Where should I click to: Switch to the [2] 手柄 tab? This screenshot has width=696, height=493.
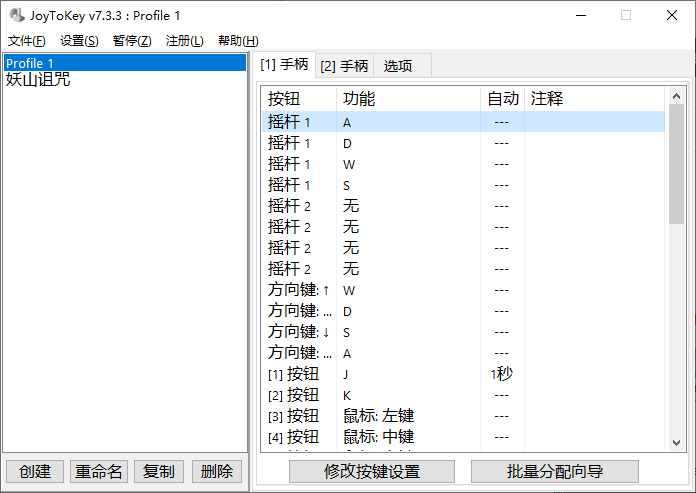click(344, 66)
